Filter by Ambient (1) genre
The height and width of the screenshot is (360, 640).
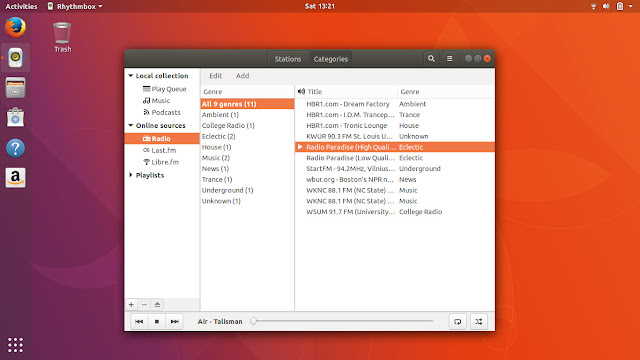(247, 115)
